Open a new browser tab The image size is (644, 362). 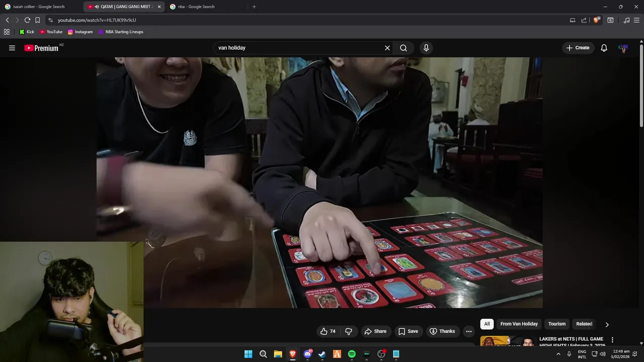(x=254, y=7)
